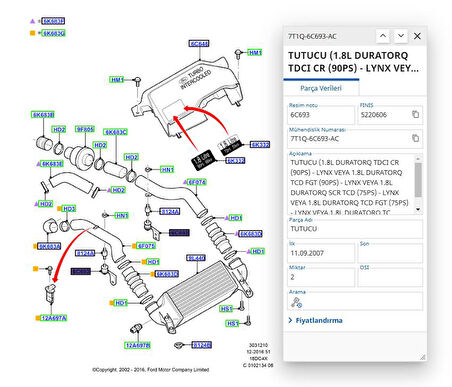The width and height of the screenshot is (452, 387).
Task: Go to previous part with up chevron
Action: 383,36
